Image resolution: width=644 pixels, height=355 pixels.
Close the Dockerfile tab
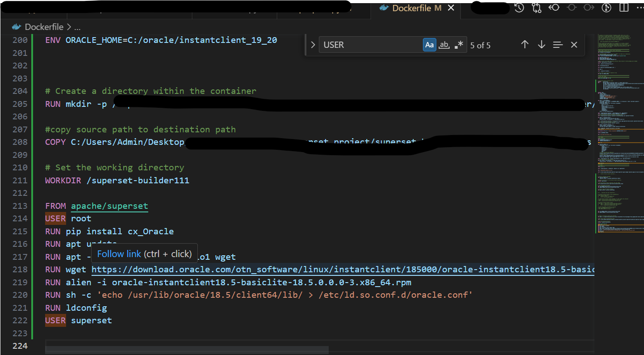(451, 8)
